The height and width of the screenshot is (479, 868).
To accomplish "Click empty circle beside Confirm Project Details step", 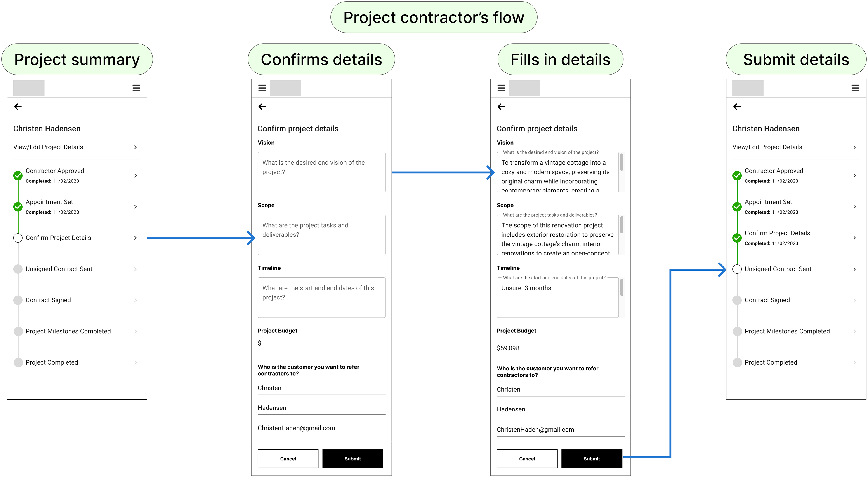I will 18,238.
